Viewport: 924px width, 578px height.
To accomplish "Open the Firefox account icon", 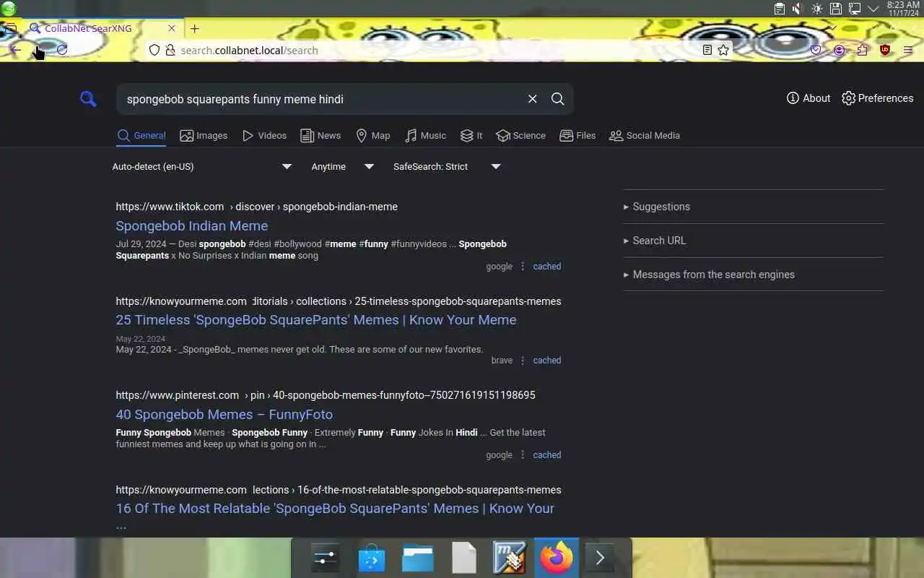I will pos(839,50).
